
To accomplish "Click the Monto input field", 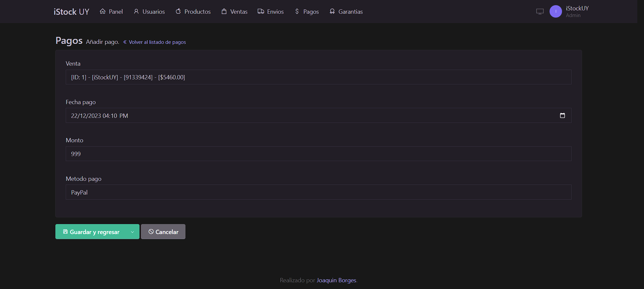I will click(x=318, y=154).
